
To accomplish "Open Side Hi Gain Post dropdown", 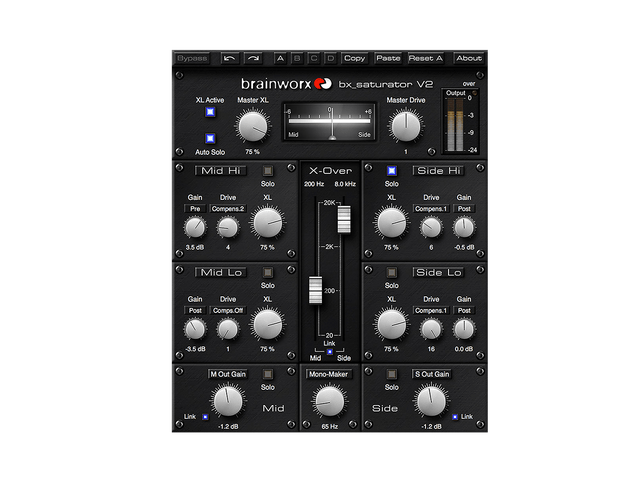I will click(464, 209).
